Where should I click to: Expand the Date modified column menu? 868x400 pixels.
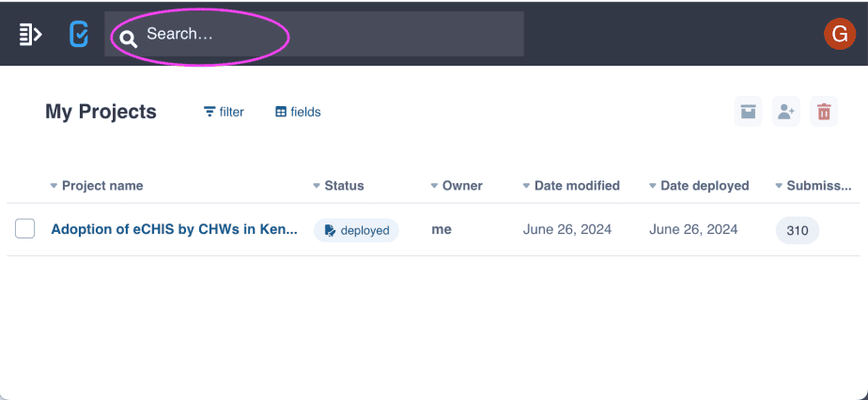[x=526, y=186]
